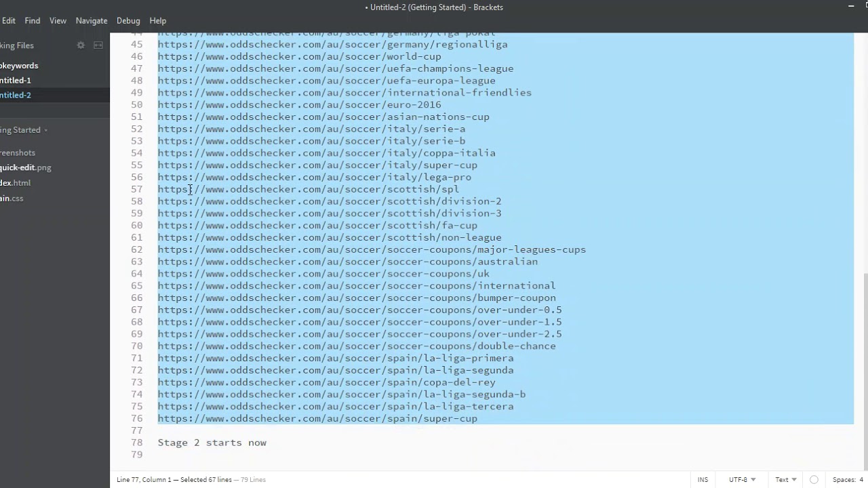This screenshot has height=488, width=868.
Task: Click the italy/coppa-italia URL line
Action: click(x=327, y=153)
